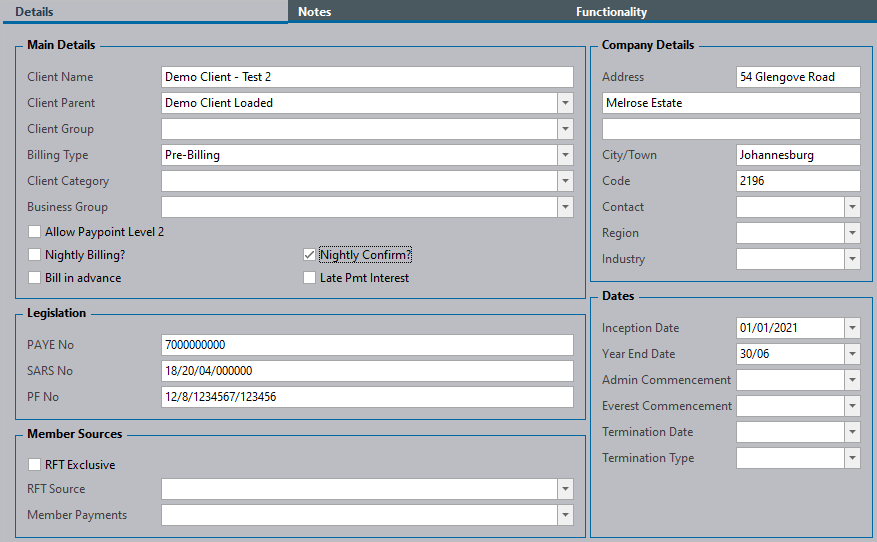877x542 pixels.
Task: Click the Melrose Estate address line
Action: click(731, 103)
